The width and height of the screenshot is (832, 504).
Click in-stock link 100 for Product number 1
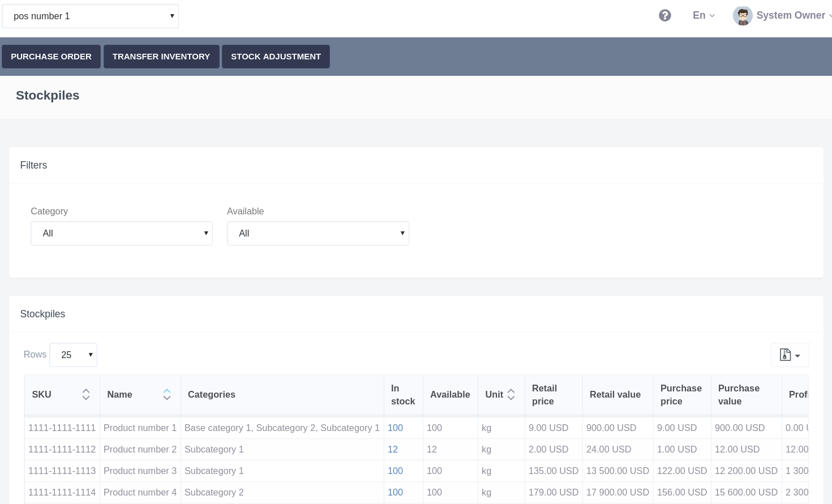395,428
